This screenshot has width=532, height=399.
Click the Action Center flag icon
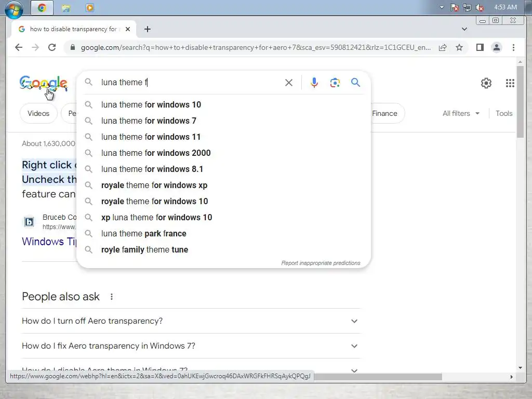tap(454, 7)
